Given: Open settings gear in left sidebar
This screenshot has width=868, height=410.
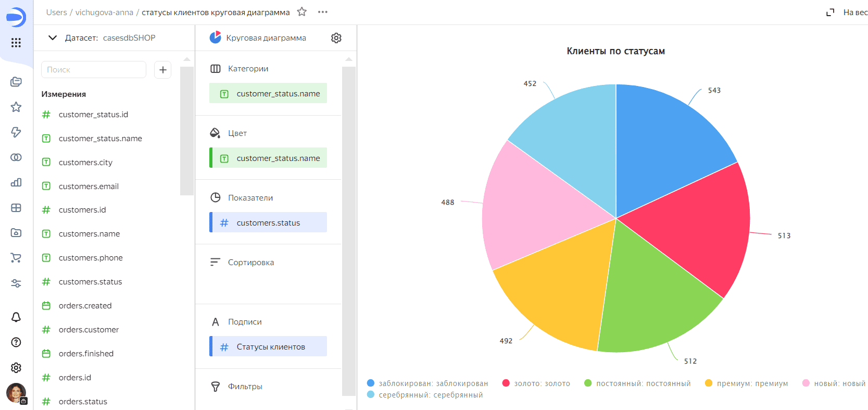Looking at the screenshot, I should click(x=16, y=368).
